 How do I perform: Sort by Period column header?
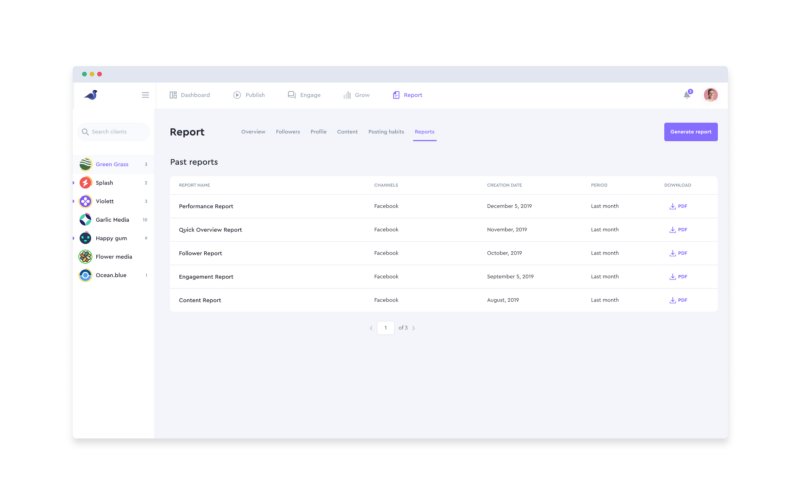(x=599, y=185)
